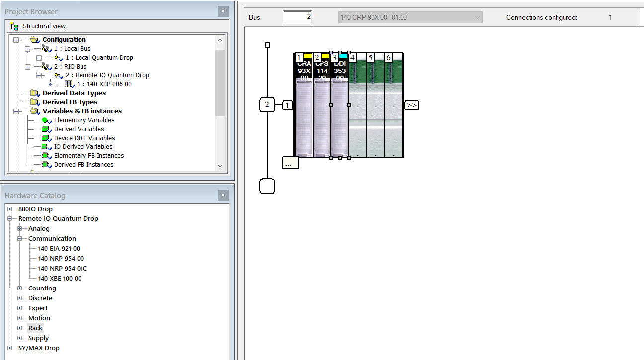644x360 pixels.
Task: Click the Bus number input field
Action: 297,17
